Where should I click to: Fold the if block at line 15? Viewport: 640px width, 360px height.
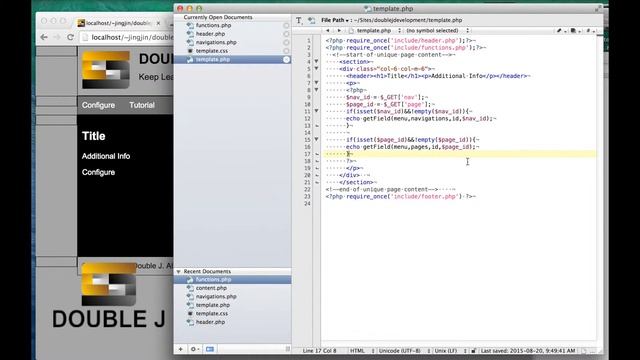[316, 140]
